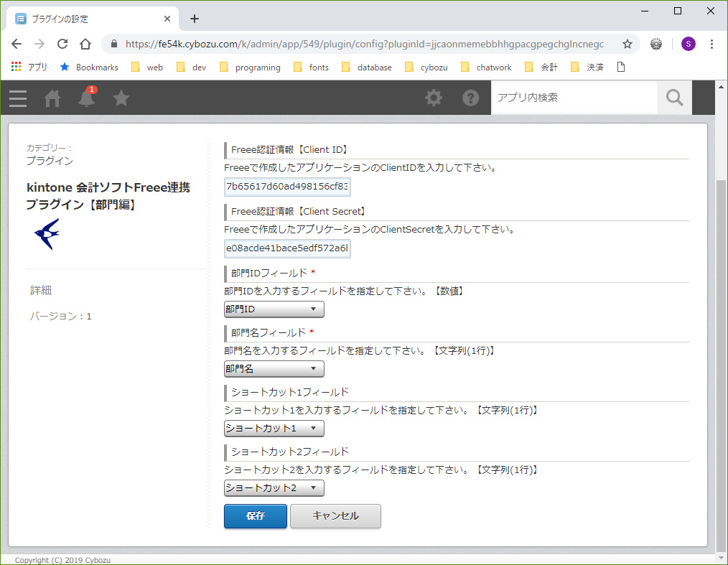The height and width of the screenshot is (565, 728).
Task: Open the アプリ apps shortcut
Action: [29, 67]
